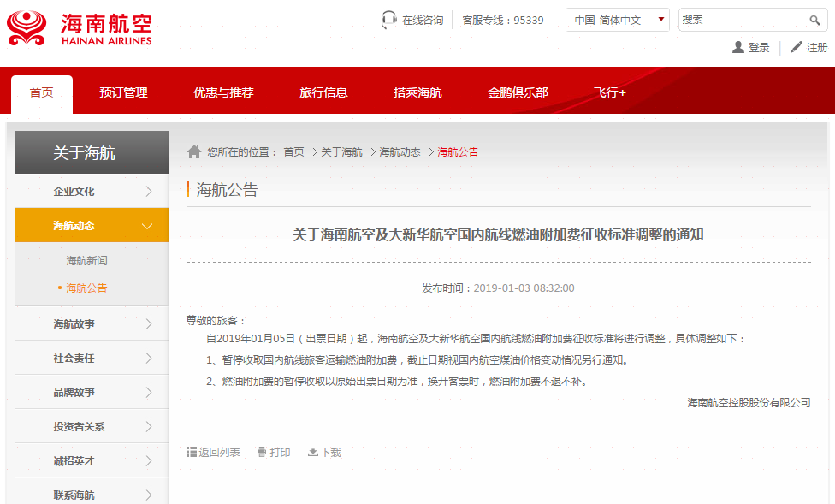This screenshot has width=835, height=504.
Task: Select 品牌故事 in the sidebar
Action: pyautogui.click(x=74, y=393)
